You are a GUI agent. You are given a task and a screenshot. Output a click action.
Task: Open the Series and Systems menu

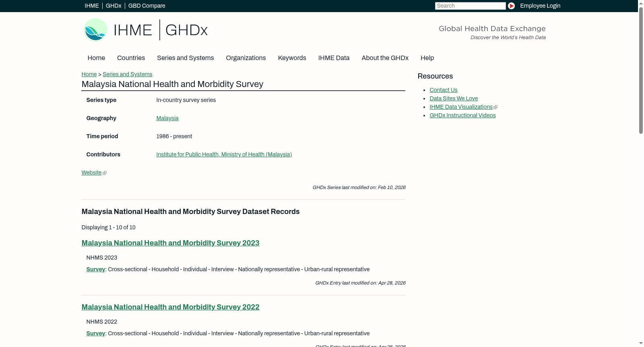185,58
